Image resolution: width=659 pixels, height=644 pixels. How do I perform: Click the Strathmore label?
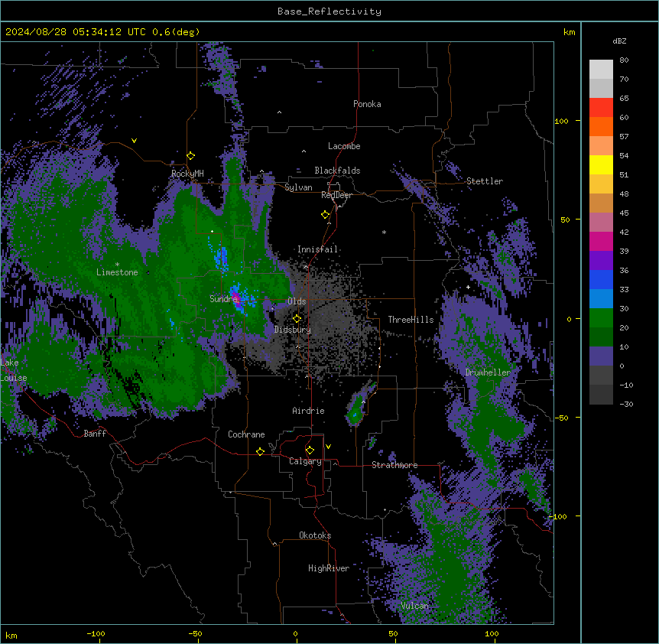point(394,465)
